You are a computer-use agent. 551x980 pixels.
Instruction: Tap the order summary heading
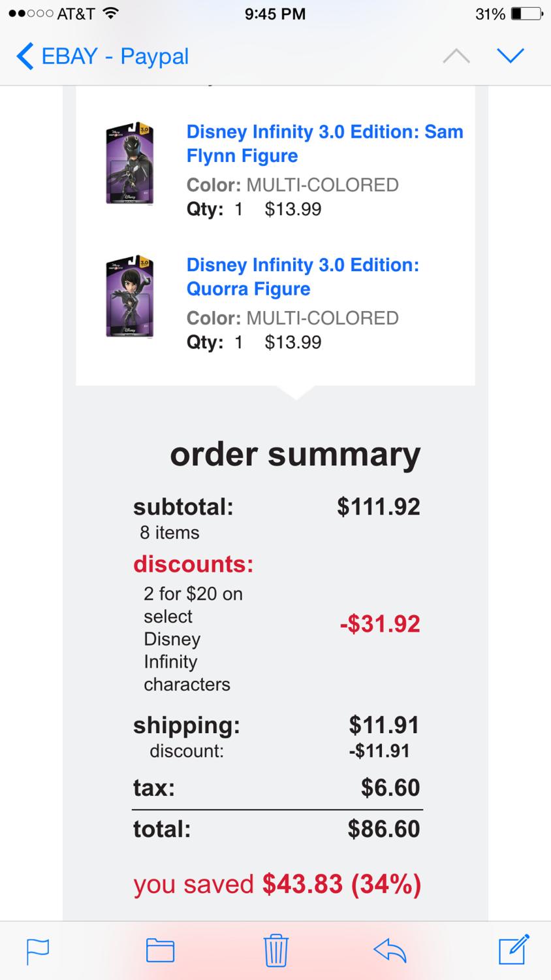pos(295,455)
